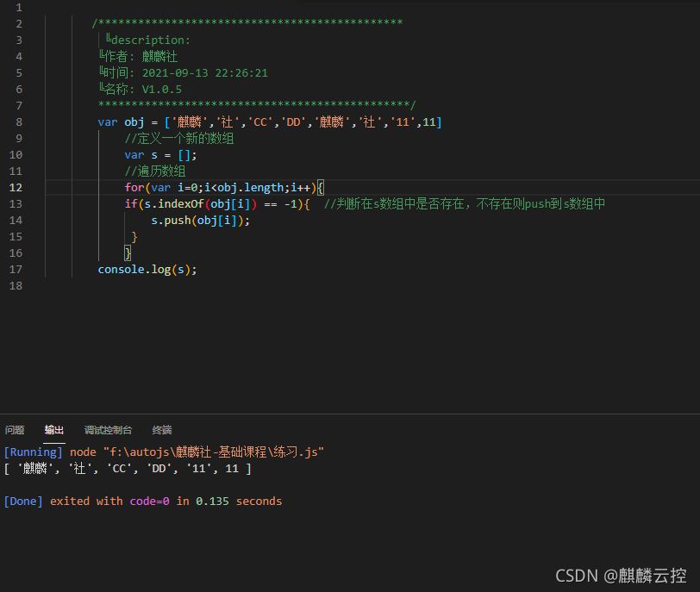
Task: Click the inline comment about 判断在s数组中是否存在
Action: pyautogui.click(x=465, y=204)
